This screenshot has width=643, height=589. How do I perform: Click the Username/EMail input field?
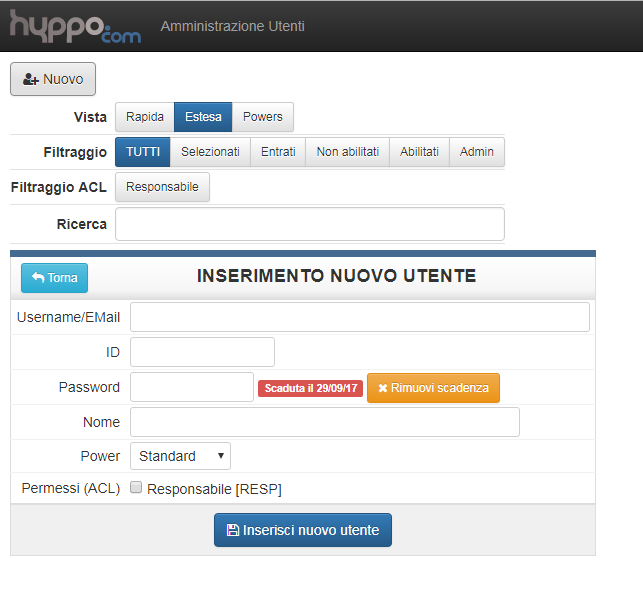click(360, 317)
